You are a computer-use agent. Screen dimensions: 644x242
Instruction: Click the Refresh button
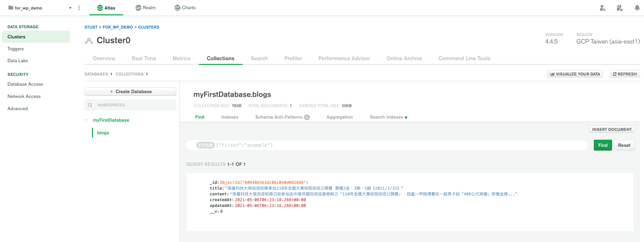pyautogui.click(x=624, y=74)
